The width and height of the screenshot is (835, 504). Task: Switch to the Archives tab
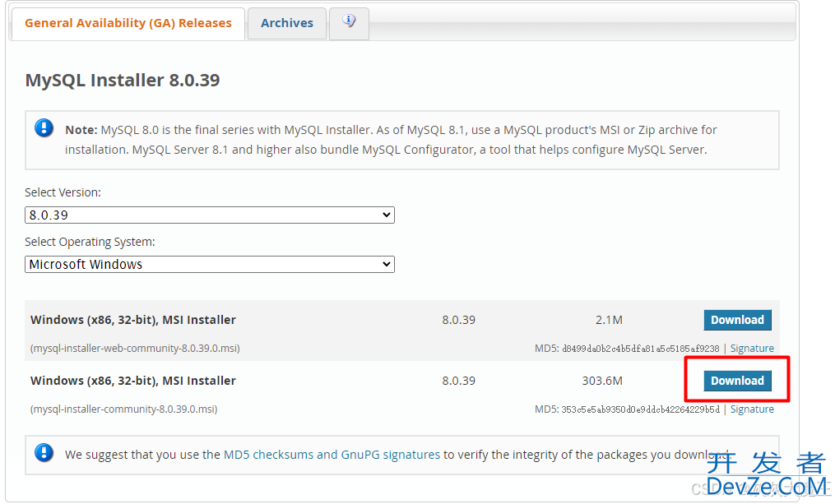[287, 23]
